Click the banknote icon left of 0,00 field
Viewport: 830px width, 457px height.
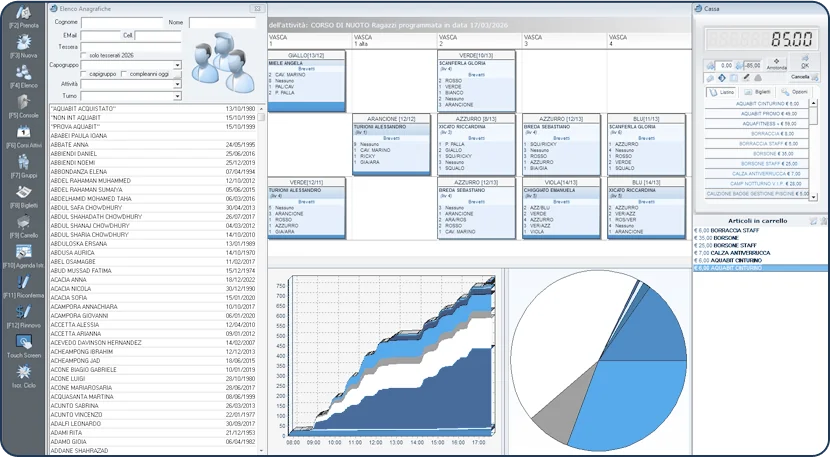(710, 66)
